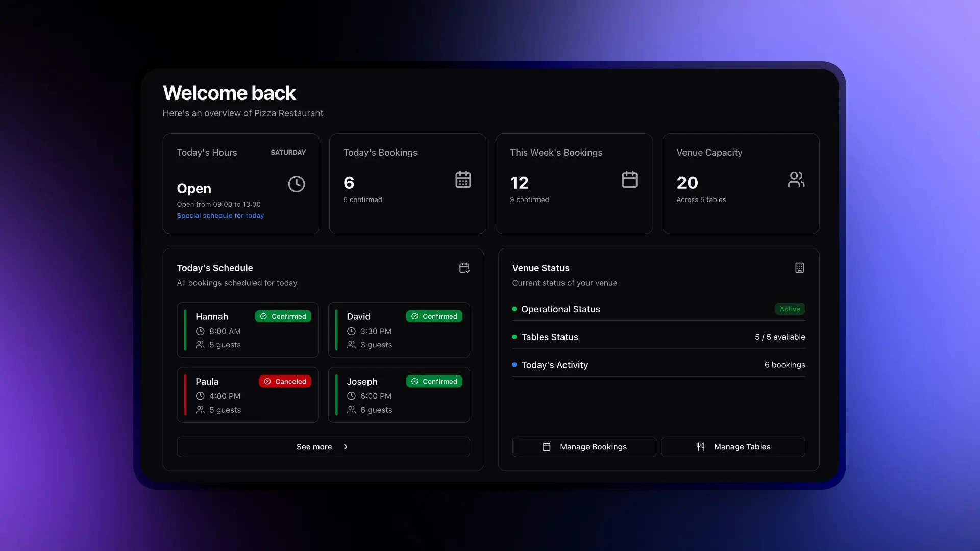This screenshot has width=980, height=551.
Task: Open the Special schedule for today link
Action: [220, 215]
